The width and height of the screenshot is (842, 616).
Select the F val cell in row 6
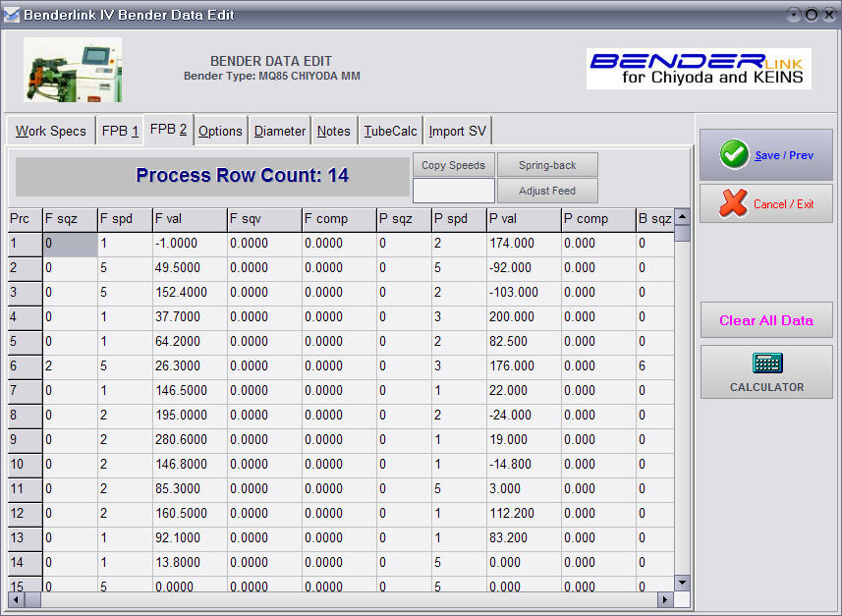point(190,365)
